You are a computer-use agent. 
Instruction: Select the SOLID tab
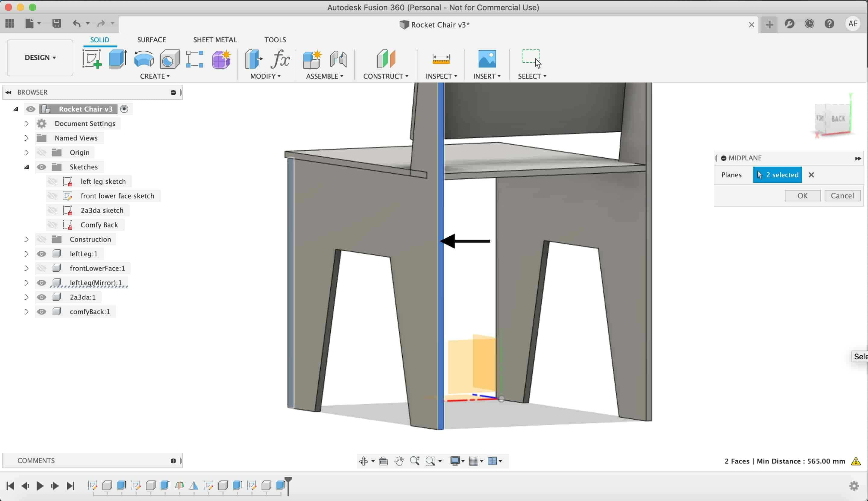(100, 39)
